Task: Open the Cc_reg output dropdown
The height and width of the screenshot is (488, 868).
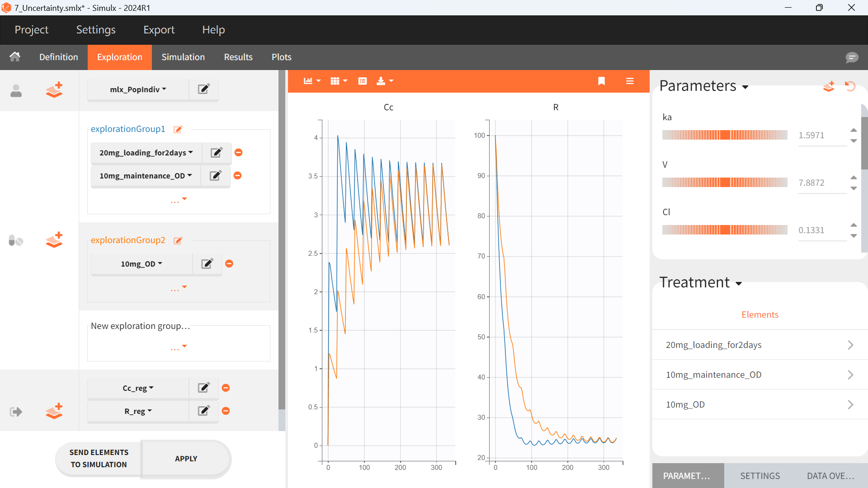Action: (x=138, y=388)
